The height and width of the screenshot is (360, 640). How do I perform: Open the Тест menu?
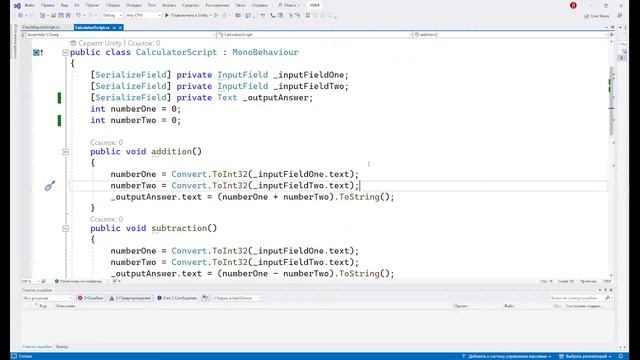[x=152, y=5]
